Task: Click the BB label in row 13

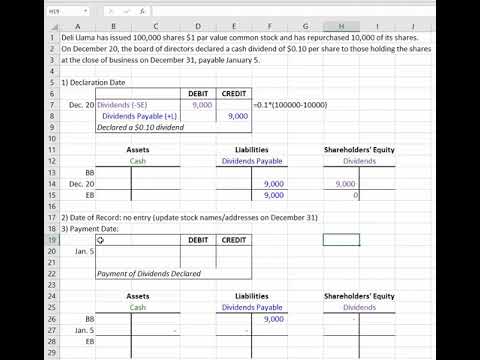Action: (90, 173)
